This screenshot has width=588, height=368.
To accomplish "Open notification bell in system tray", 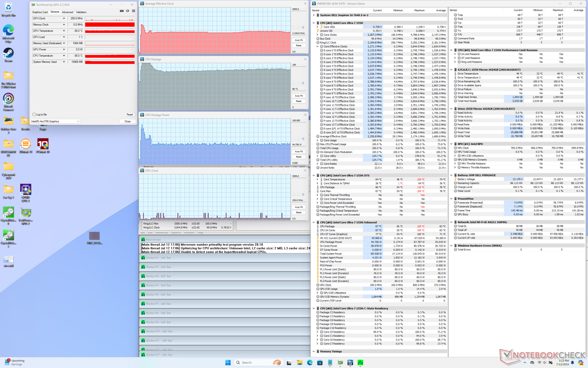I will [x=572, y=362].
